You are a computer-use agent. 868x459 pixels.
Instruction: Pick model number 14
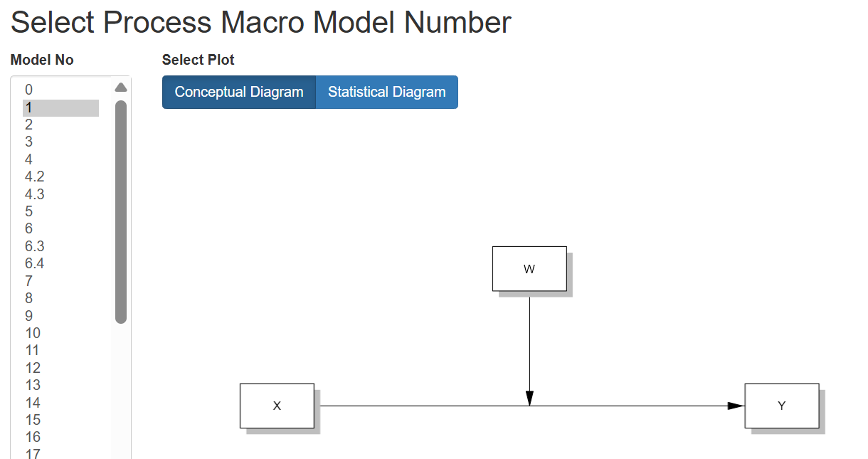tap(33, 403)
